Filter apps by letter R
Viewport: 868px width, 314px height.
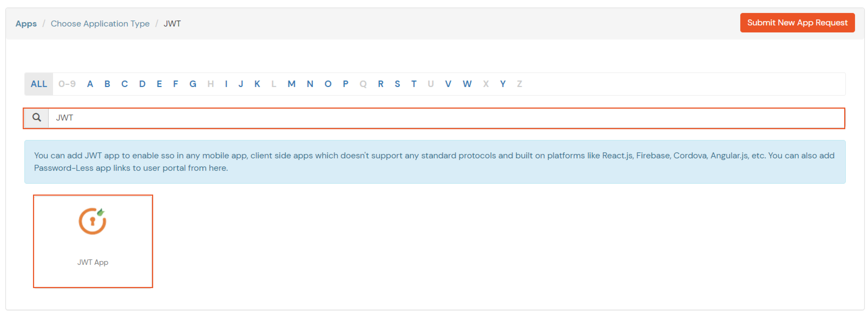click(380, 84)
